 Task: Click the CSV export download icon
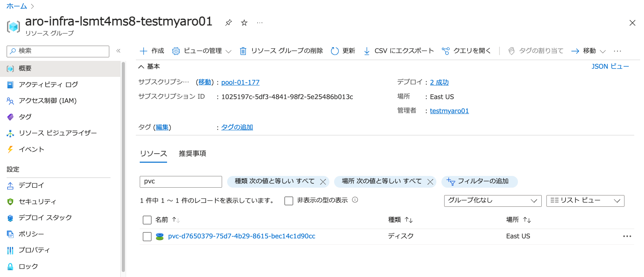pos(367,51)
